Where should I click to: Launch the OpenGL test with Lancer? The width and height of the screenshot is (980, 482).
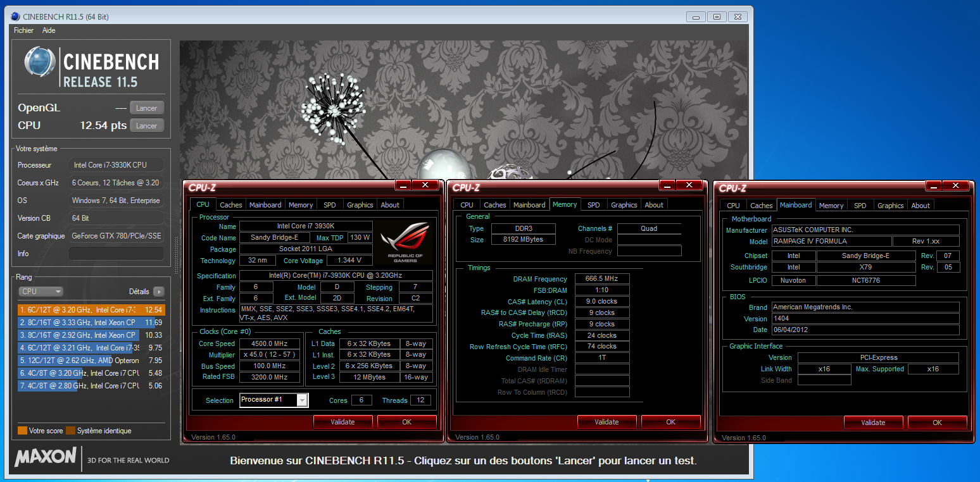[x=147, y=108]
